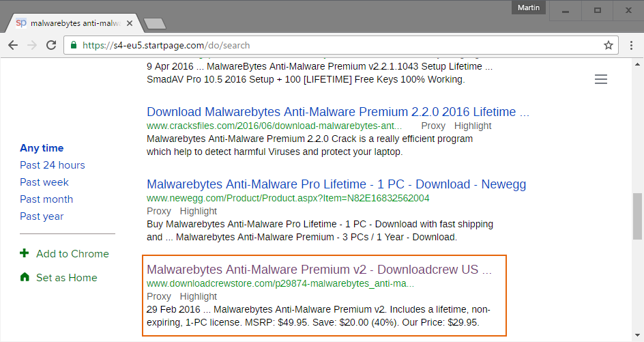This screenshot has width=644, height=342.
Task: Open Malwarebytes Premium v2 Downloadcrew result
Action: pos(319,270)
